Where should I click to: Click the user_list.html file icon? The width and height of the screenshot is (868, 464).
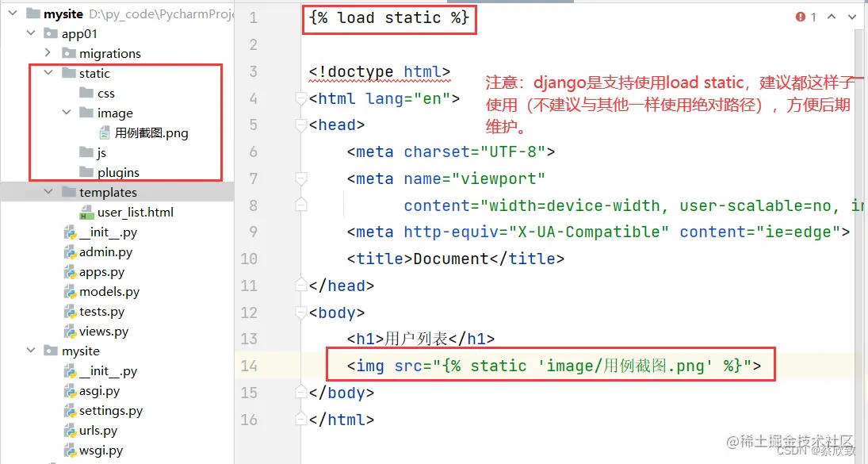coord(86,212)
